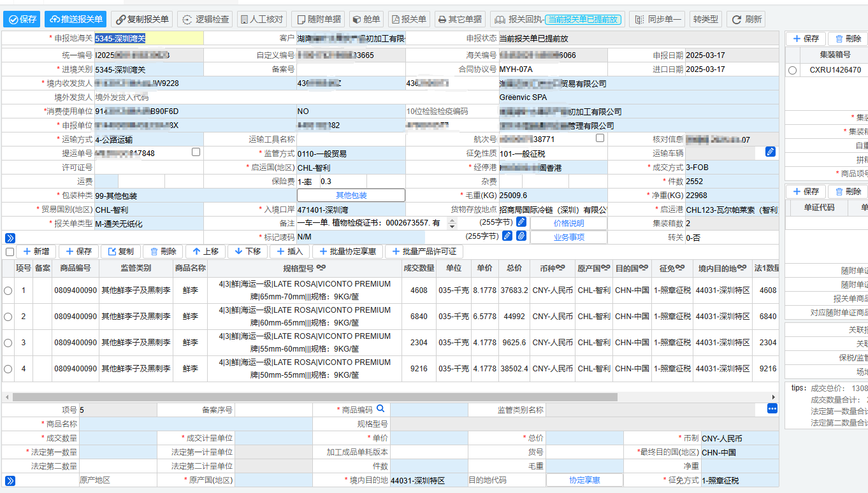The width and height of the screenshot is (868, 493).
Task: Click 保存 in the goods list toolbar
Action: coord(79,252)
